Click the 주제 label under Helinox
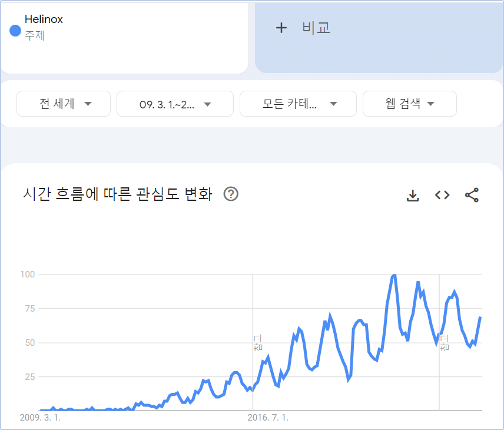The image size is (504, 430). [x=35, y=35]
